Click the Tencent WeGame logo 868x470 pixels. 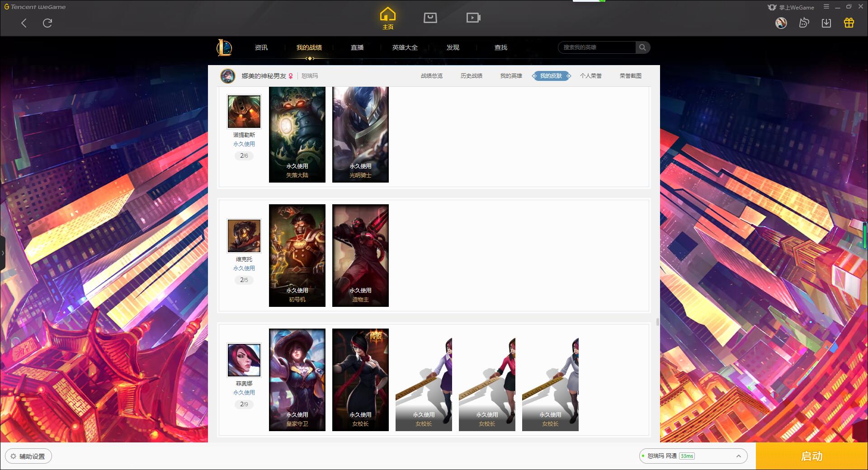[35, 7]
